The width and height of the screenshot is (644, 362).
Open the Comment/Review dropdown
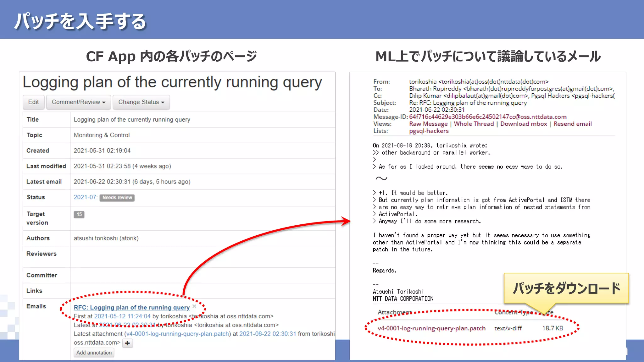click(79, 102)
